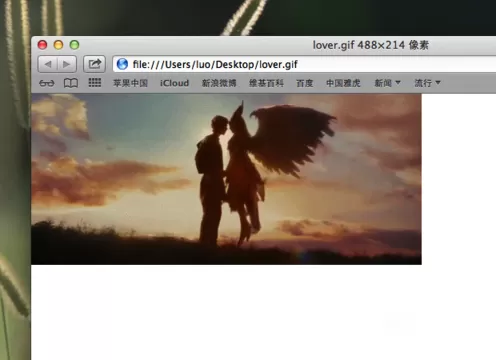
Task: Click the lover.gif sunset image
Action: pos(226,179)
